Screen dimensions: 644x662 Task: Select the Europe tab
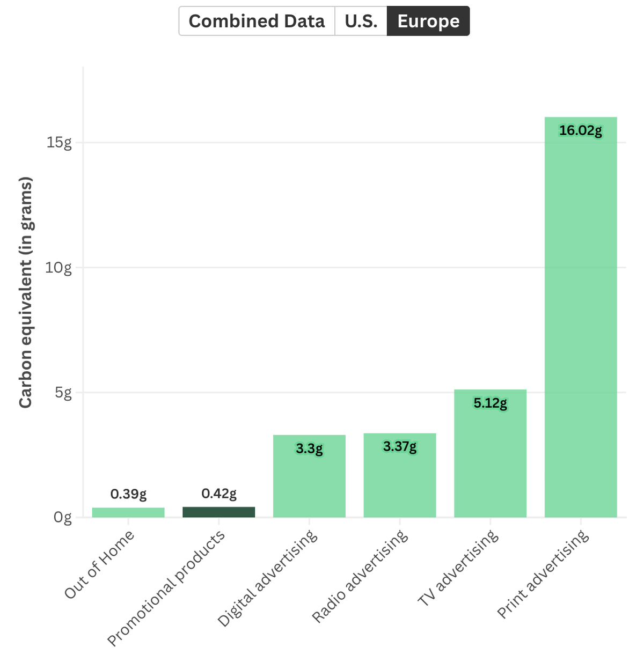pyautogui.click(x=428, y=21)
